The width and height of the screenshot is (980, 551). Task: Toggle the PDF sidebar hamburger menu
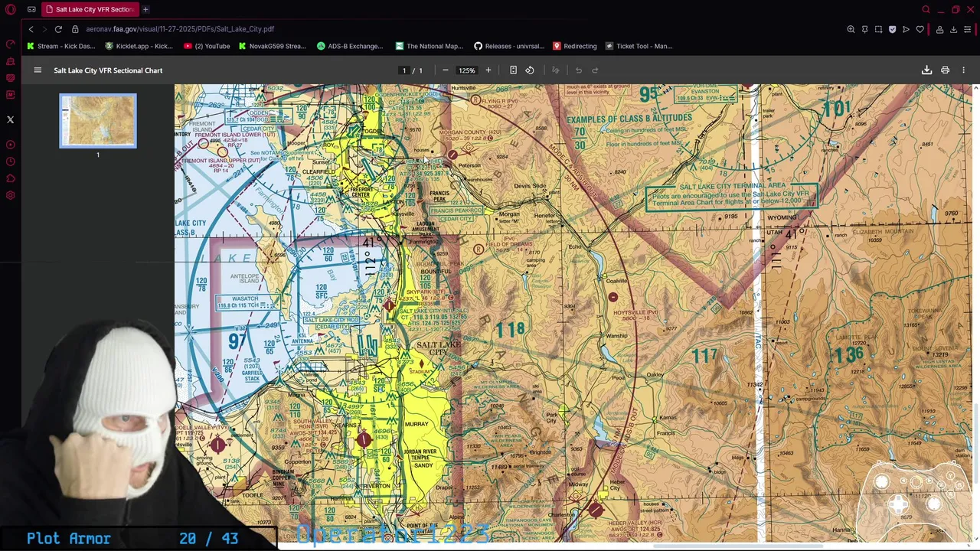click(38, 70)
